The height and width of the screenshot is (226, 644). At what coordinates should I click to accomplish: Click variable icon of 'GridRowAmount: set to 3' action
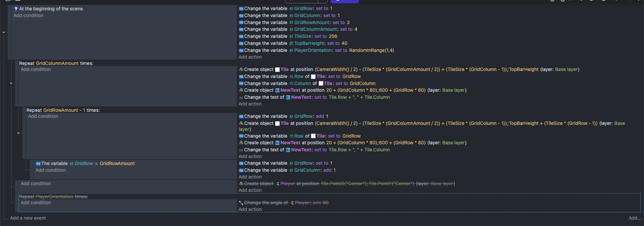[241, 23]
